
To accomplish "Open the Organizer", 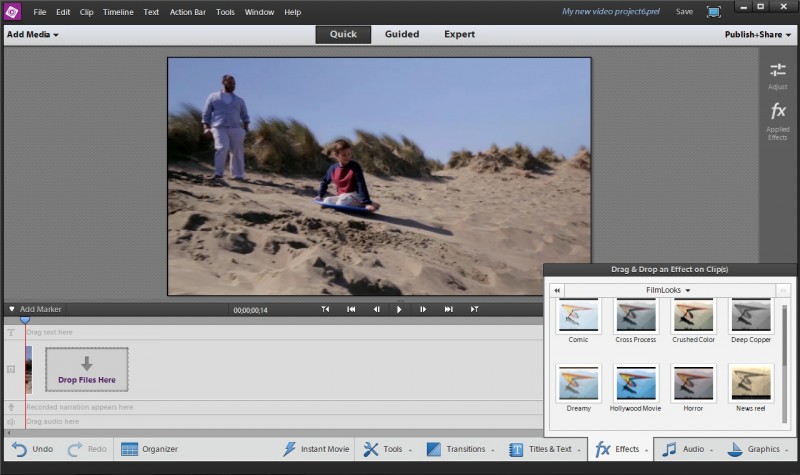I will click(149, 449).
